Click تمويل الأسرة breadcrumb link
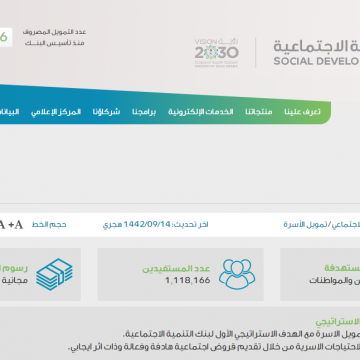The width and height of the screenshot is (360, 360). [305, 225]
